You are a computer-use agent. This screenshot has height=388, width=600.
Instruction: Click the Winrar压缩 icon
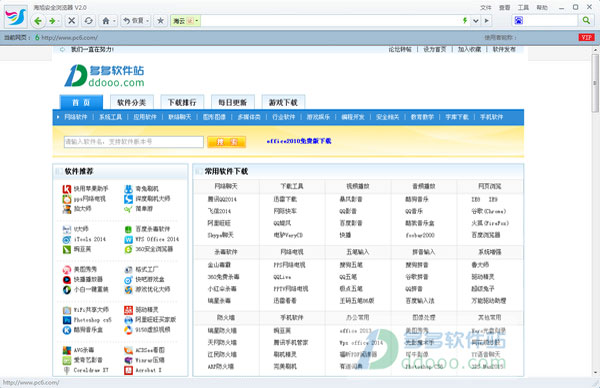point(129,360)
